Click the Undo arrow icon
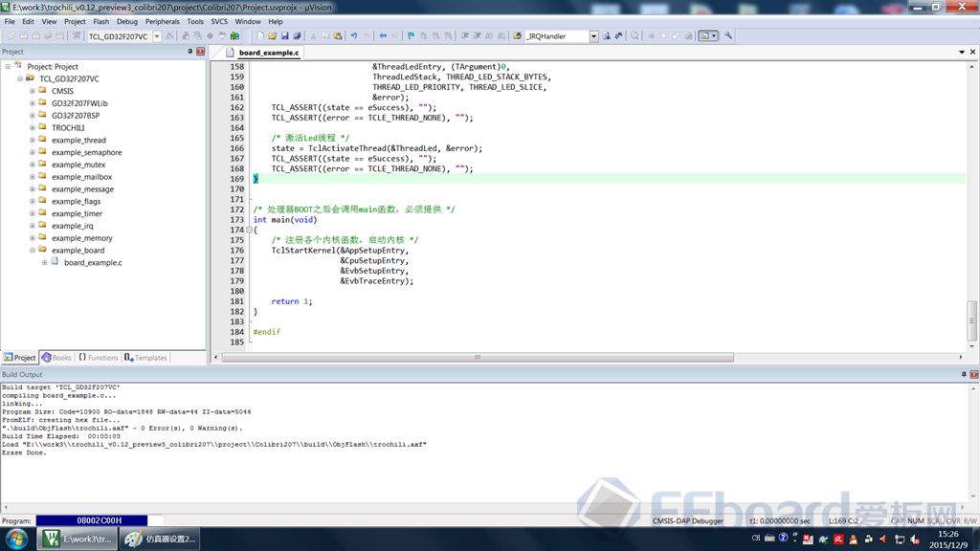Image resolution: width=980 pixels, height=551 pixels. coord(354,36)
